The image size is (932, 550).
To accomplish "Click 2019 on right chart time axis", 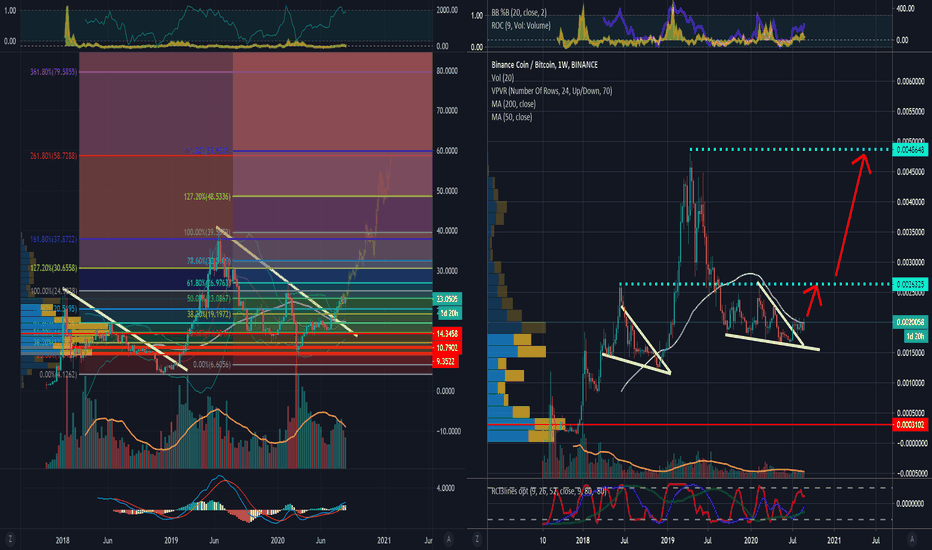I will (667, 540).
